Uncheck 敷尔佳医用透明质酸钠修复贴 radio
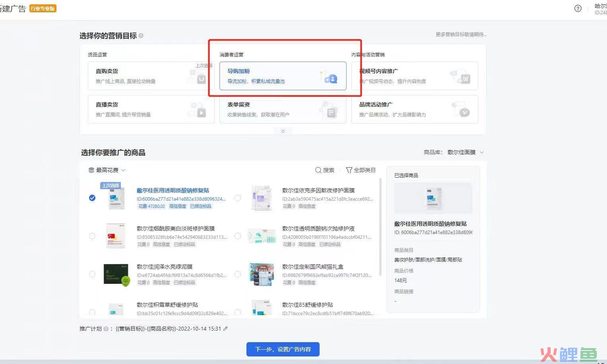 click(92, 198)
